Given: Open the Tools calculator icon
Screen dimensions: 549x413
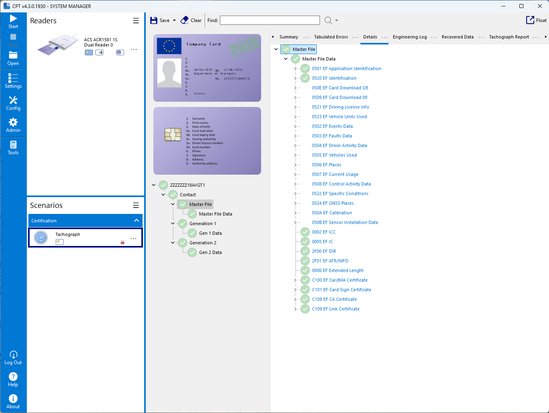Looking at the screenshot, I should pos(13,147).
